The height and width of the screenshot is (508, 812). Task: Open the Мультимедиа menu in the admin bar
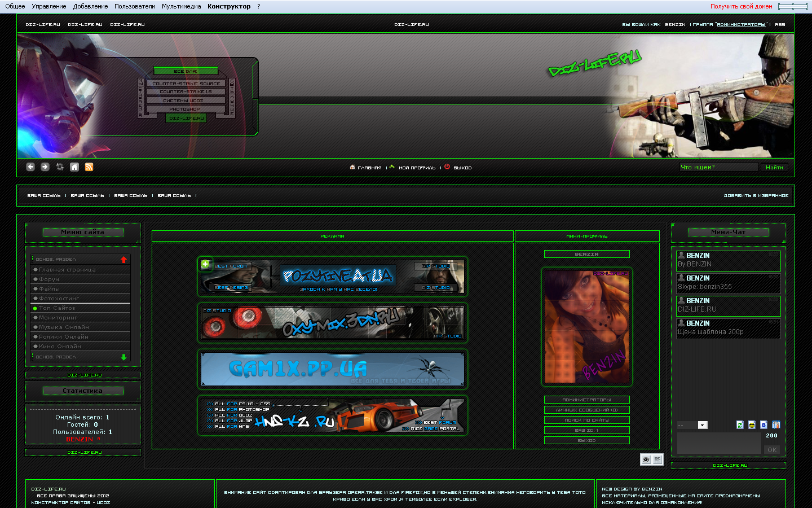pos(181,6)
